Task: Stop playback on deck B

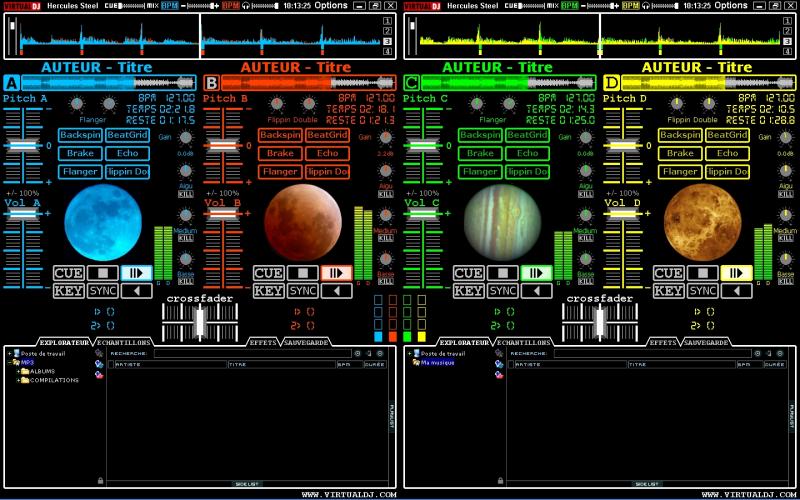Action: tap(303, 273)
